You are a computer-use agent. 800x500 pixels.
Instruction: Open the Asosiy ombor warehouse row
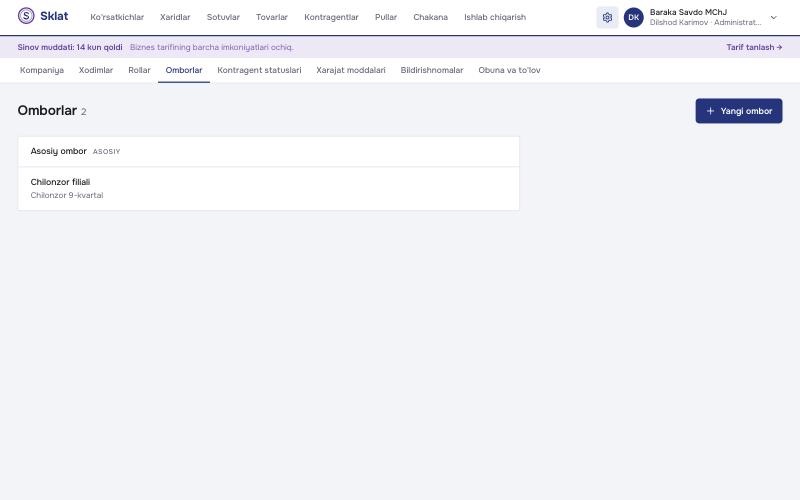point(269,152)
